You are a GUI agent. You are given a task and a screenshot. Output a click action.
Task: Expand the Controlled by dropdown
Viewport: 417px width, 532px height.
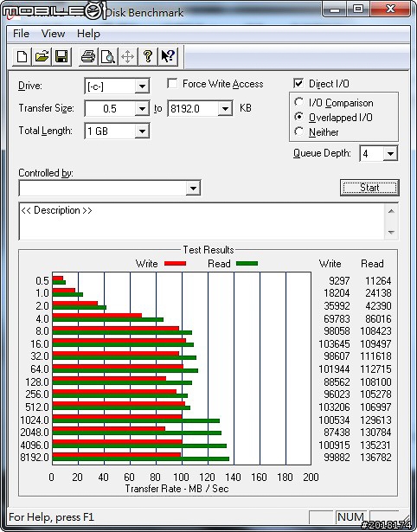(193, 188)
